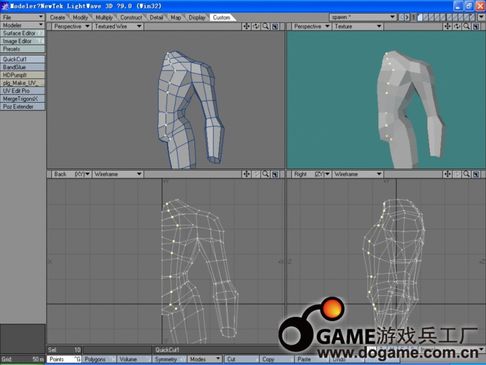486x365 pixels.
Task: Click the Grid 50 m readout
Action: 22,359
